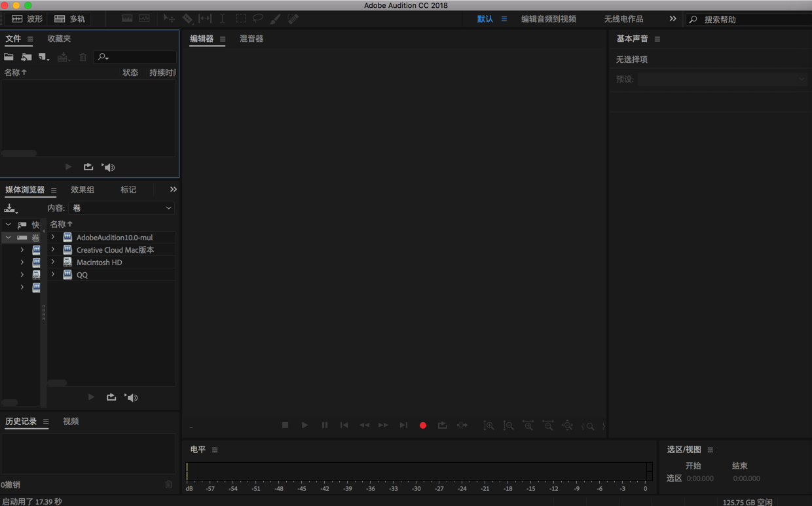Click the 搜索帮助 search field
Screen dimensions: 812x506
pyautogui.click(x=748, y=20)
